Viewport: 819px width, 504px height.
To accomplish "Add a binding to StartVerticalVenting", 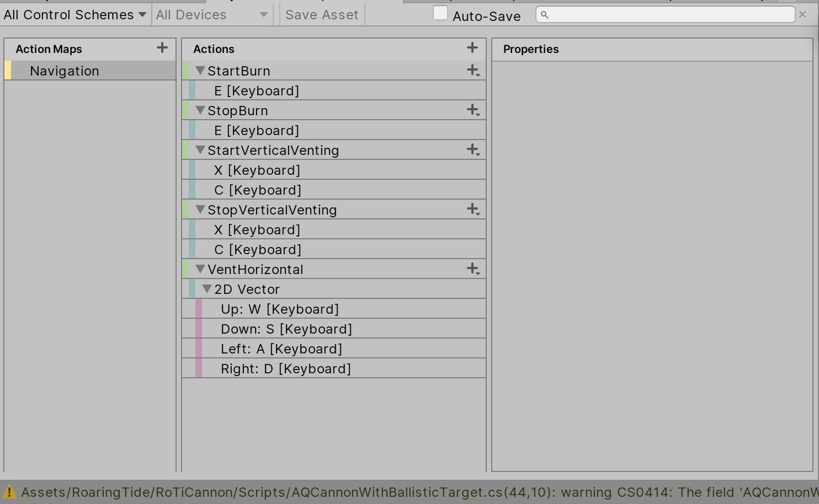I will coord(472,149).
